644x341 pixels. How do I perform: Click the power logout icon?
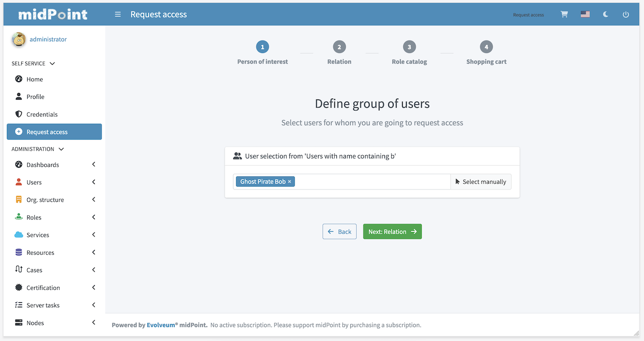click(626, 14)
